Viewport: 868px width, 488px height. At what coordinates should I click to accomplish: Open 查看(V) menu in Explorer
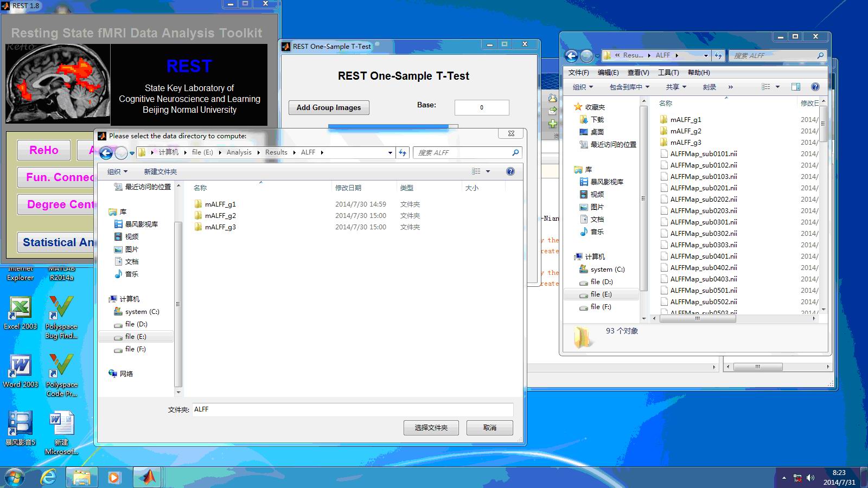pyautogui.click(x=638, y=72)
